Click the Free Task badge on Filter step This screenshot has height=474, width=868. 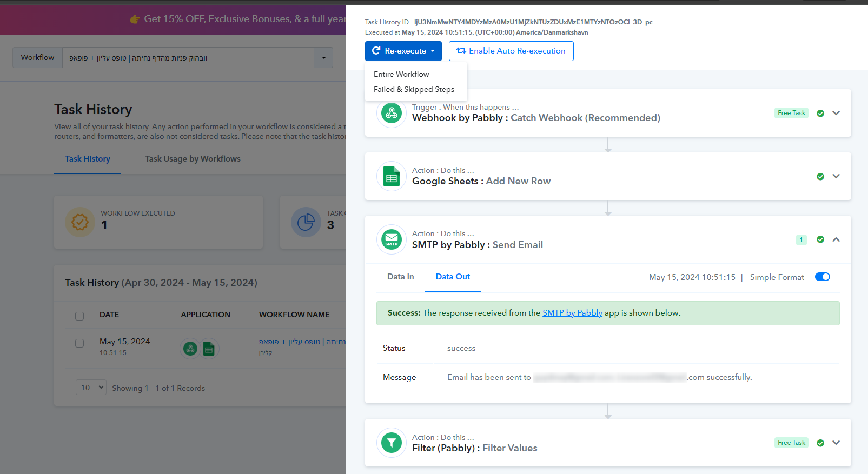[x=792, y=443]
